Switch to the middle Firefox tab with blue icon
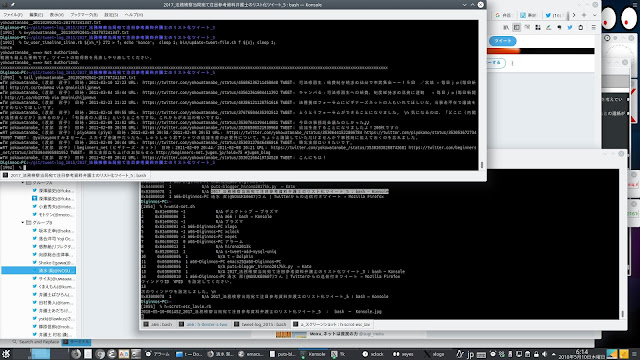 (x=529, y=15)
